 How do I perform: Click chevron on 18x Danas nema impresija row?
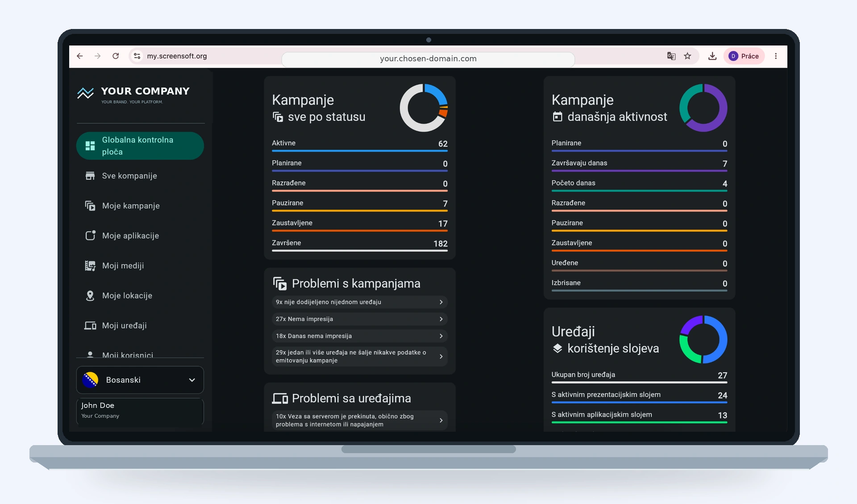(441, 336)
